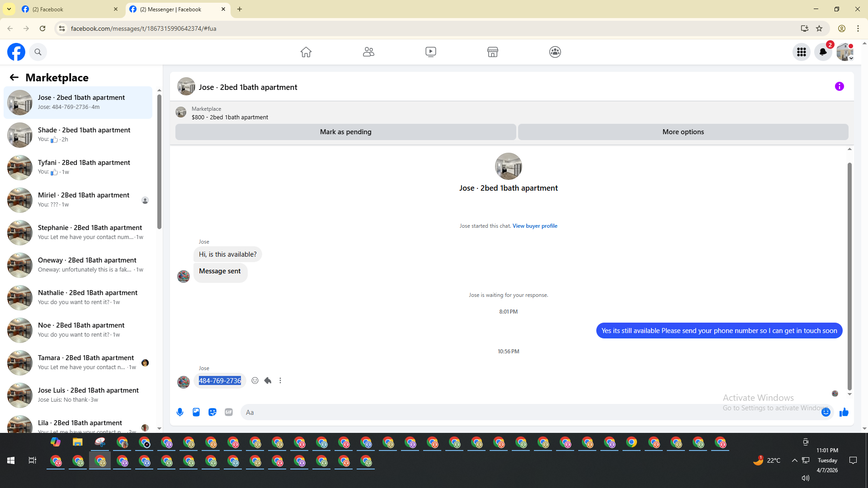Click the highlighted phone number 484-769-2736

click(x=220, y=381)
